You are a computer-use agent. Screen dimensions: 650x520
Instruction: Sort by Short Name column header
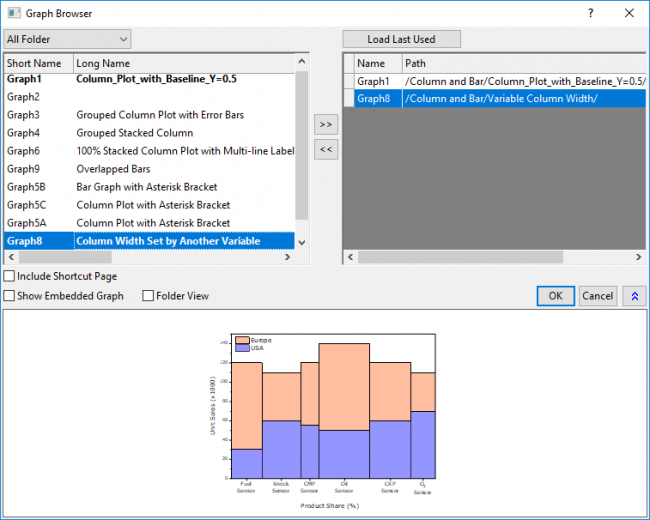[36, 63]
